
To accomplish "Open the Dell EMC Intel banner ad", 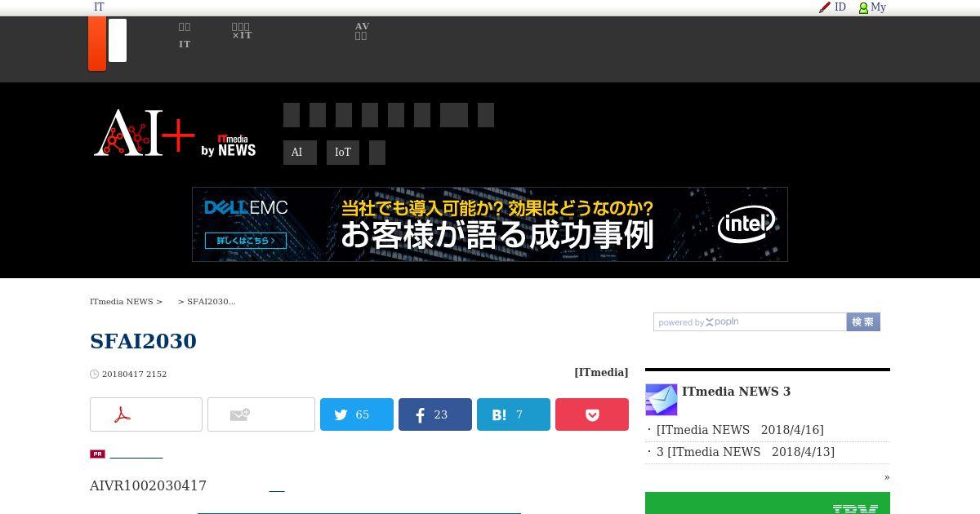I will 490,224.
